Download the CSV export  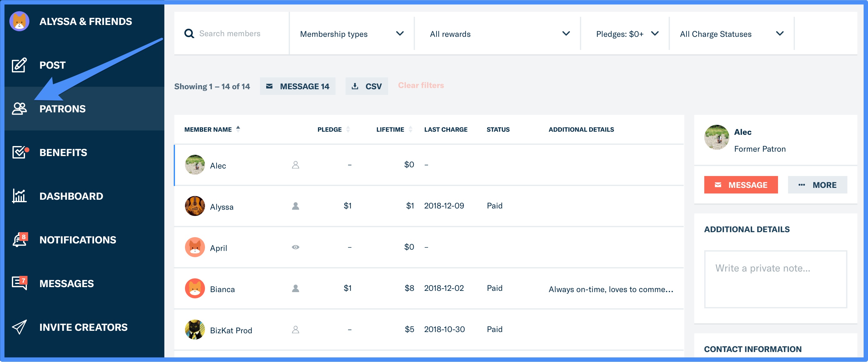point(367,86)
